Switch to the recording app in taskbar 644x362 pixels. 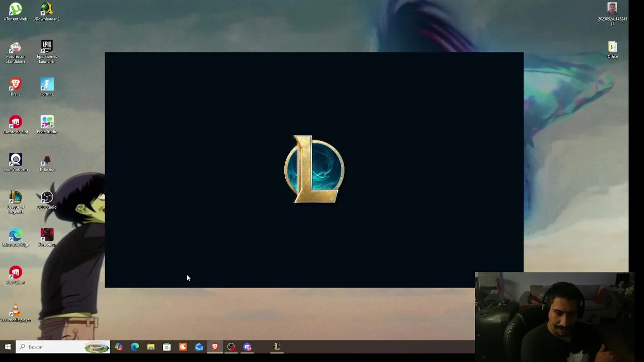(231, 347)
